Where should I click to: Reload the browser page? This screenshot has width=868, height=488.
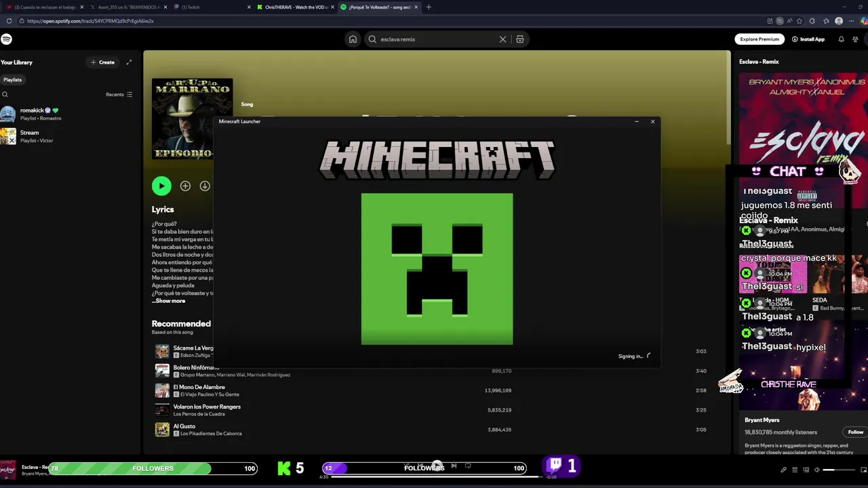pos(9,21)
